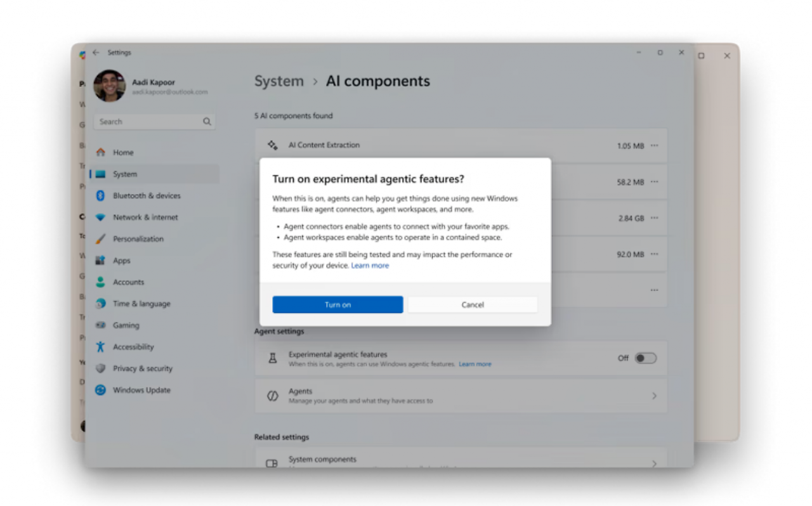Image resolution: width=812 pixels, height=506 pixels.
Task: Click the Time & language globe icon
Action: tap(100, 303)
